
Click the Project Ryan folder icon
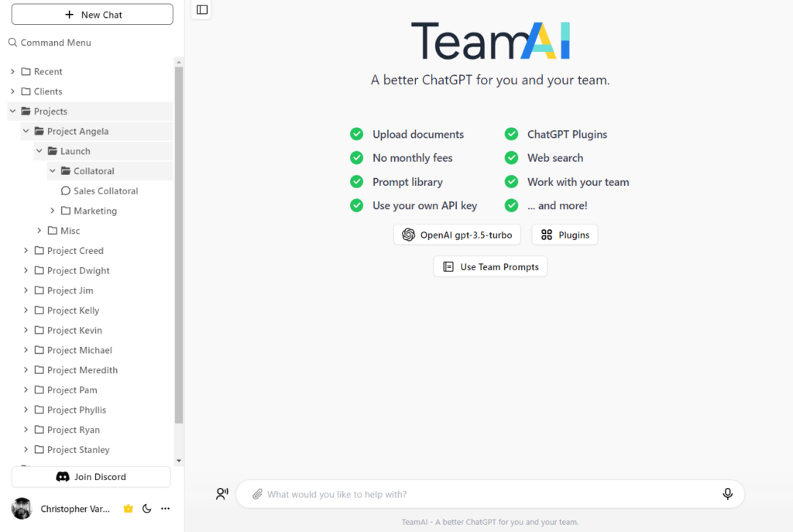coord(39,430)
